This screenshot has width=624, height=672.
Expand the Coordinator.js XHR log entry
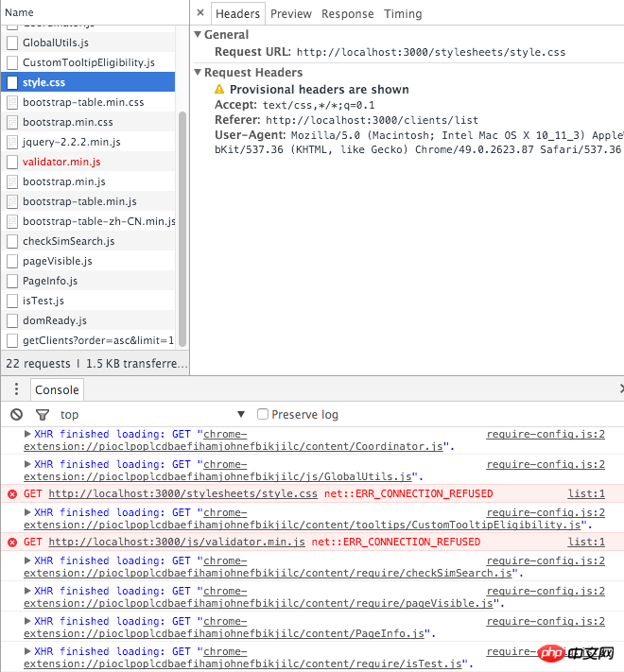[26, 434]
